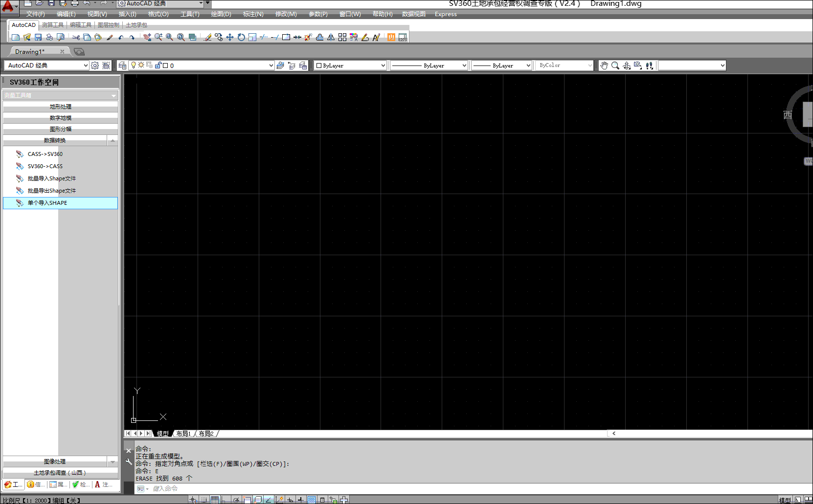Open the Layer Properties Manager icon
This screenshot has width=813, height=504.
[x=122, y=66]
